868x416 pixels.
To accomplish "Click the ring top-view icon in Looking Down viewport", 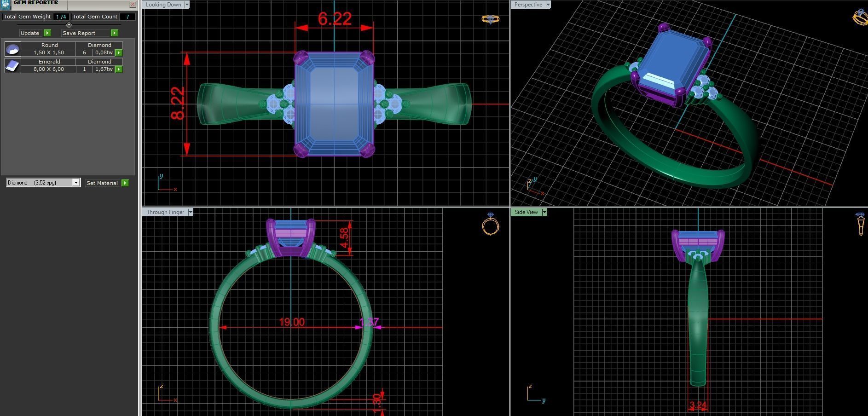I will click(490, 19).
